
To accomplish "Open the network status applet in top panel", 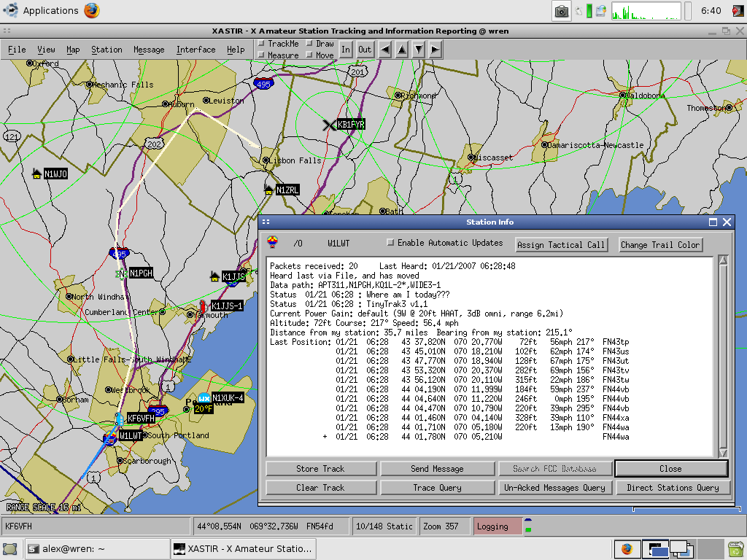I will point(601,11).
